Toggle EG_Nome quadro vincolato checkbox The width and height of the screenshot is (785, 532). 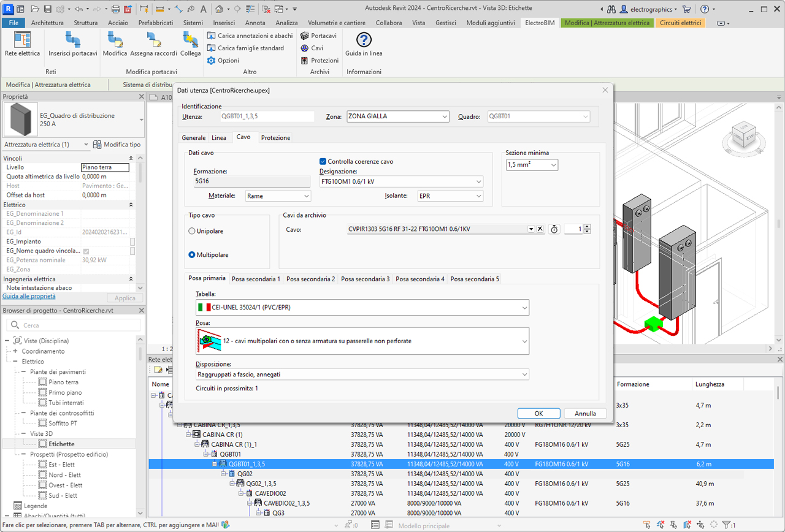(86, 251)
